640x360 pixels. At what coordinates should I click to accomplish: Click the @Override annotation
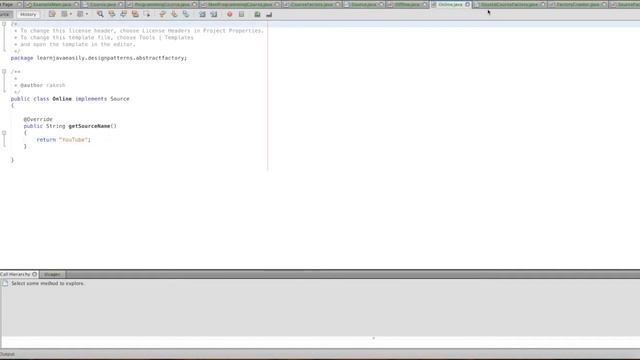click(x=38, y=119)
